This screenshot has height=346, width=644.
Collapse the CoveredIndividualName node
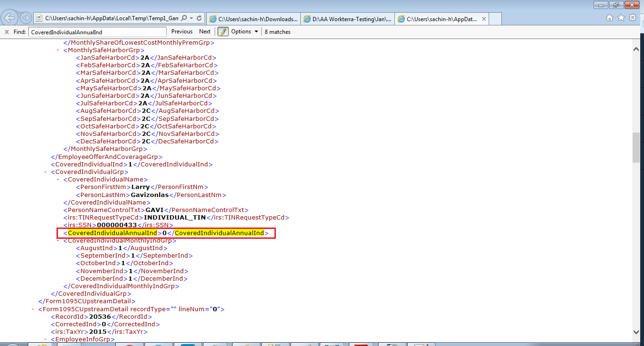58,180
